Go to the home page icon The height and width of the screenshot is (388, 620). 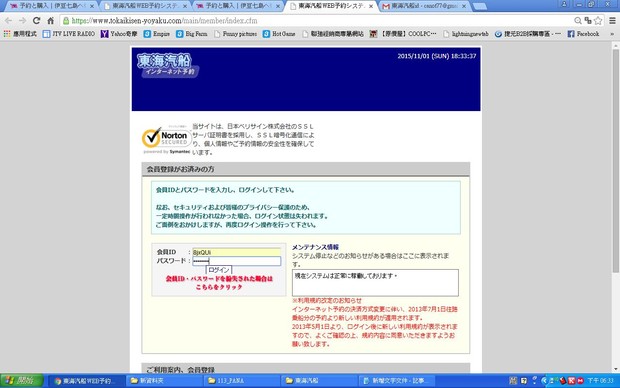tap(51, 21)
